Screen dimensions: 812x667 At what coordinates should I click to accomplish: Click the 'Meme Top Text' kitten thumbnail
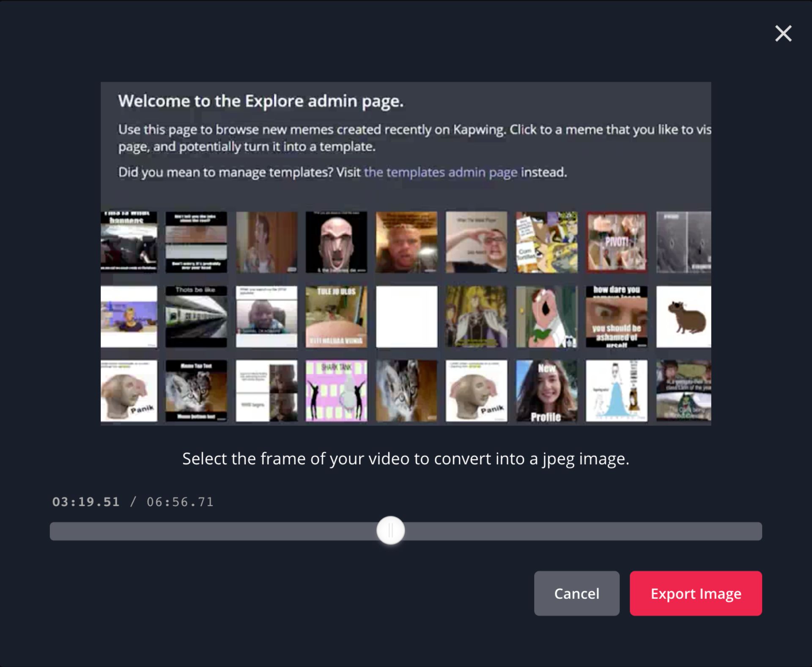click(x=196, y=391)
